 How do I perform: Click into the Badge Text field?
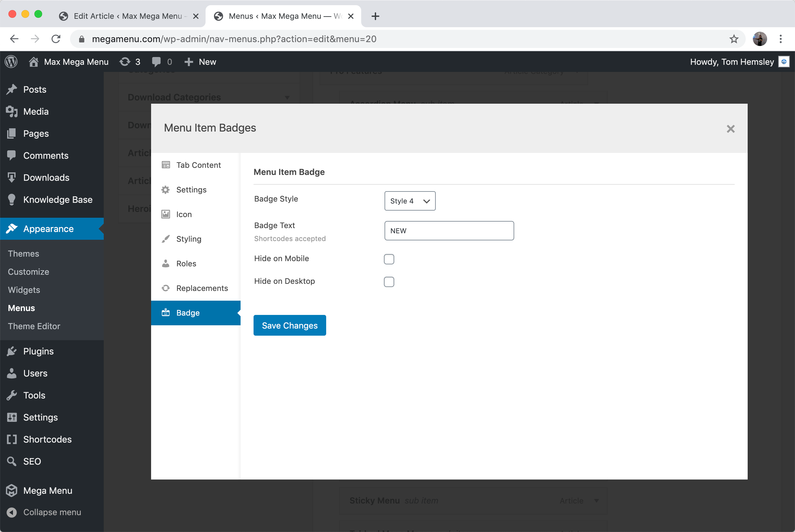point(449,231)
